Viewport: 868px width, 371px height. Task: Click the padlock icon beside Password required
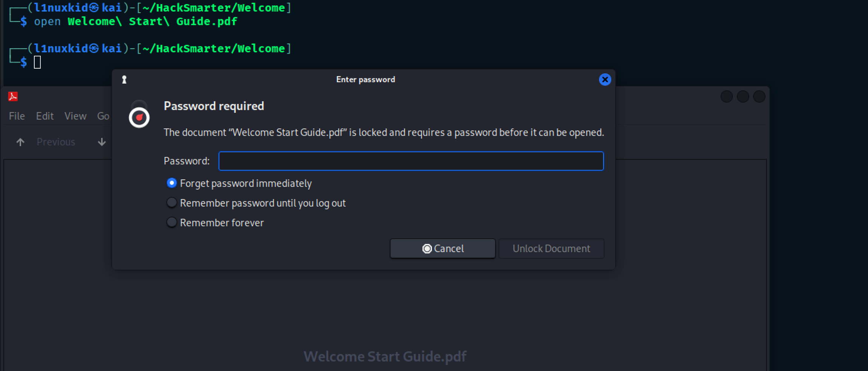pyautogui.click(x=139, y=115)
